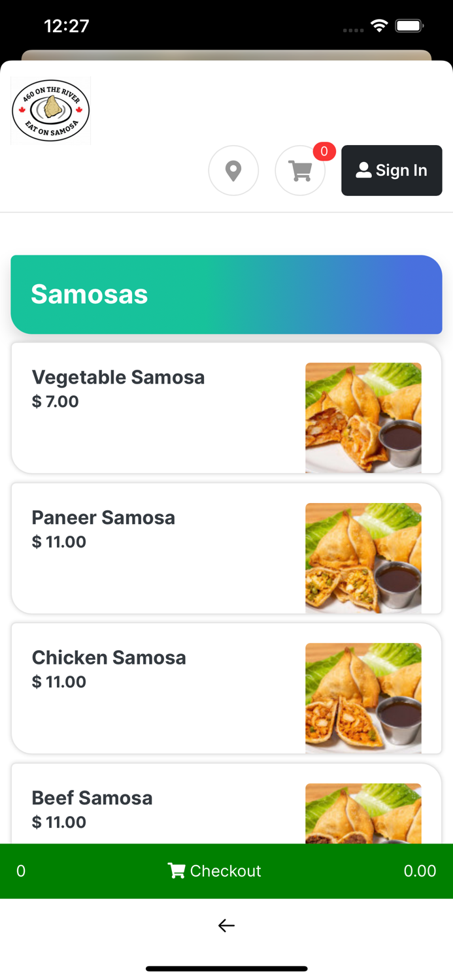This screenshot has height=980, width=453.
Task: Click the red cart item count badge
Action: pos(324,152)
